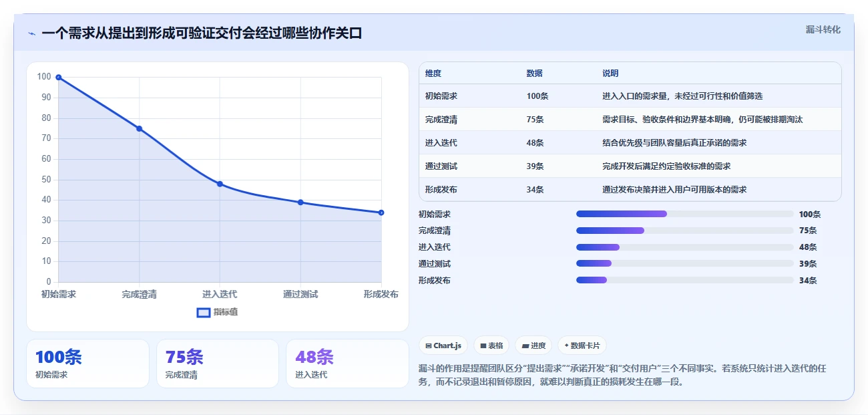Screen dimensions: 868x415
Task: Click the 通过测试 x-axis label on chart
Action: pyautogui.click(x=300, y=294)
